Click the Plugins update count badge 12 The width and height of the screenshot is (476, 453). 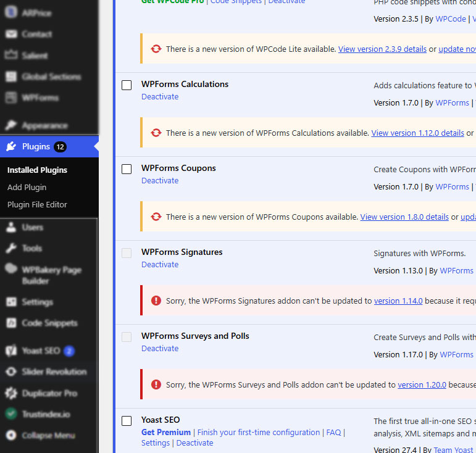(x=60, y=147)
